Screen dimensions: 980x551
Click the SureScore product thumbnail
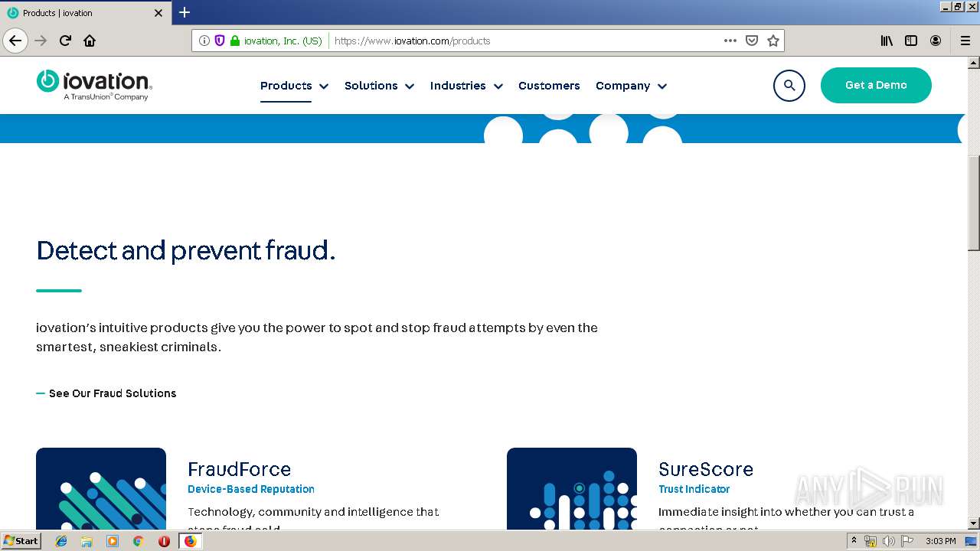pos(572,488)
